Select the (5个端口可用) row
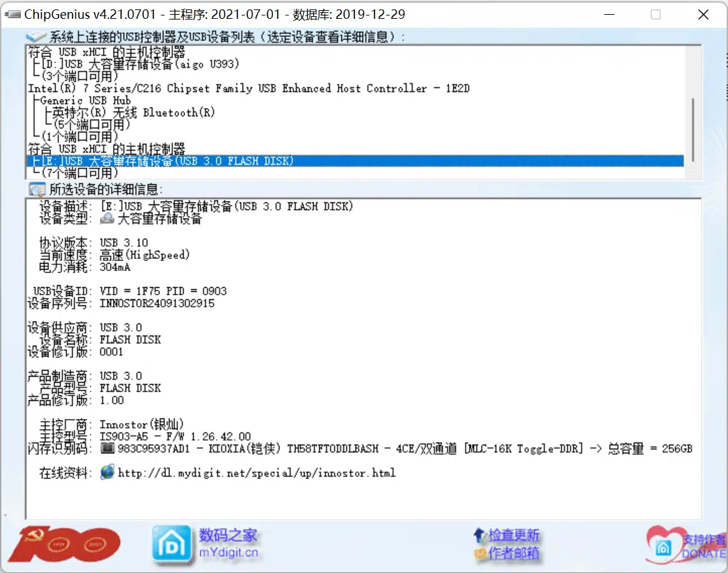 coord(92,124)
